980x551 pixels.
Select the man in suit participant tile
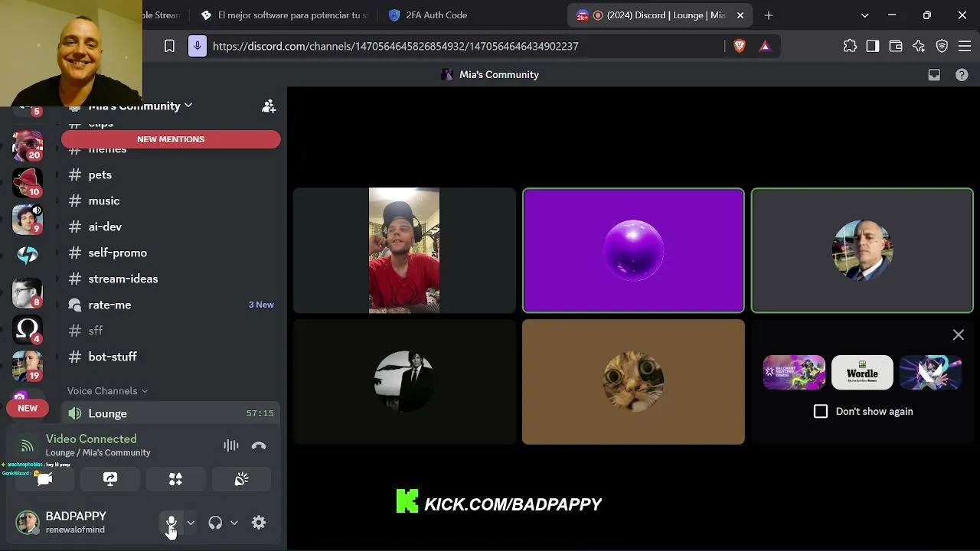[862, 250]
